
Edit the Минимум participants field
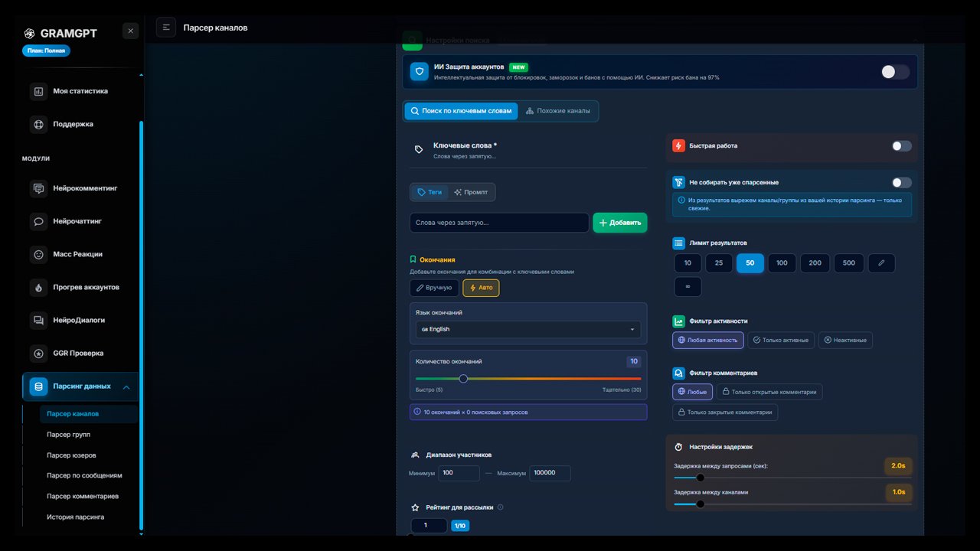pyautogui.click(x=459, y=473)
